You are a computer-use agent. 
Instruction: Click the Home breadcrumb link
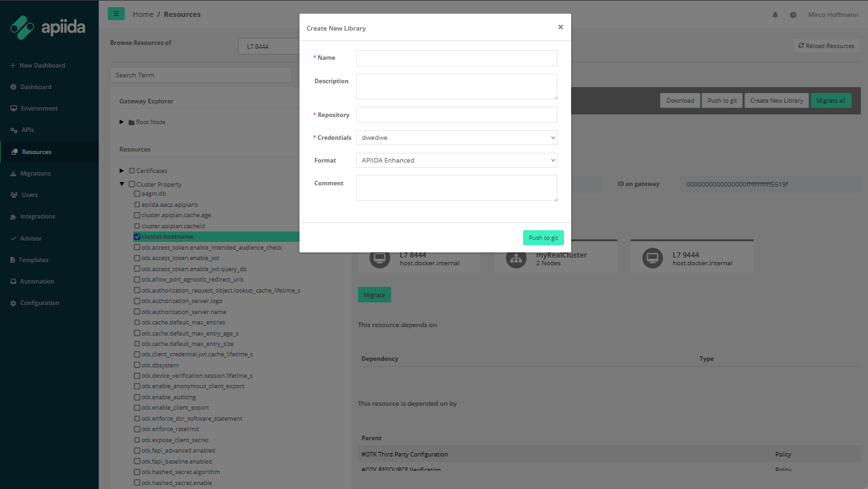click(x=143, y=14)
